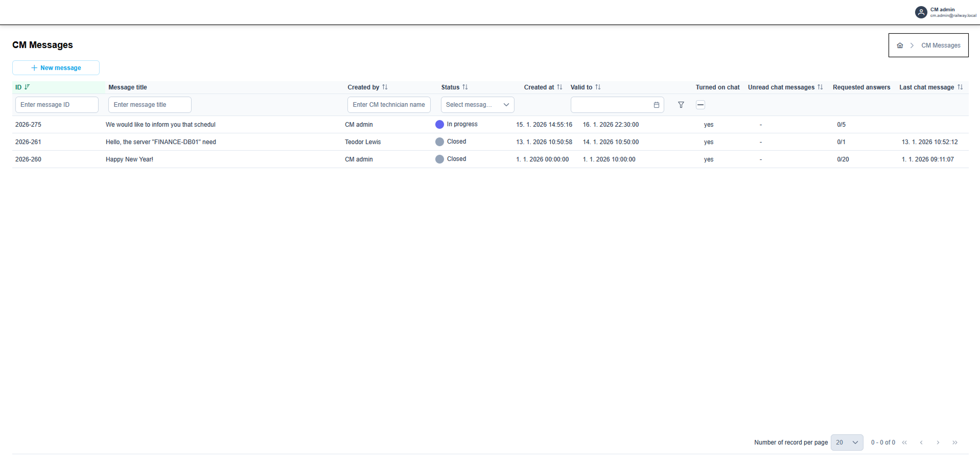
Task: Click Teodor Lewis in Created by column
Action: point(363,142)
